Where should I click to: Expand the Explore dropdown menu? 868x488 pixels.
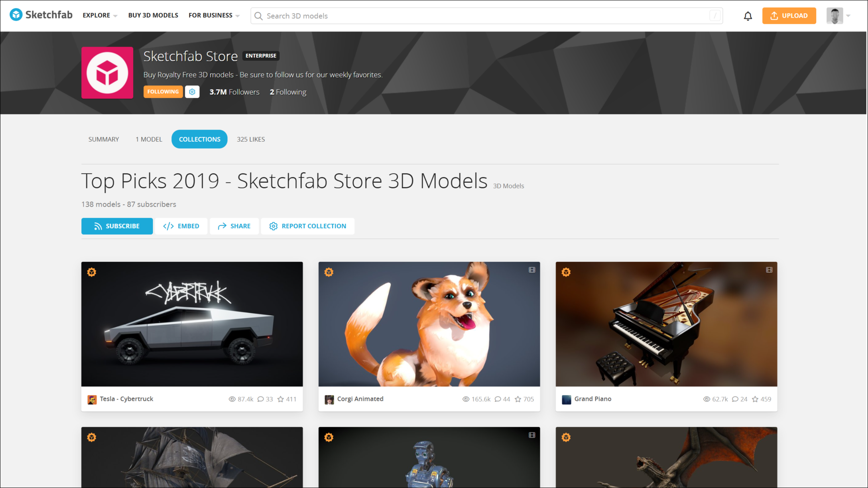coord(100,16)
